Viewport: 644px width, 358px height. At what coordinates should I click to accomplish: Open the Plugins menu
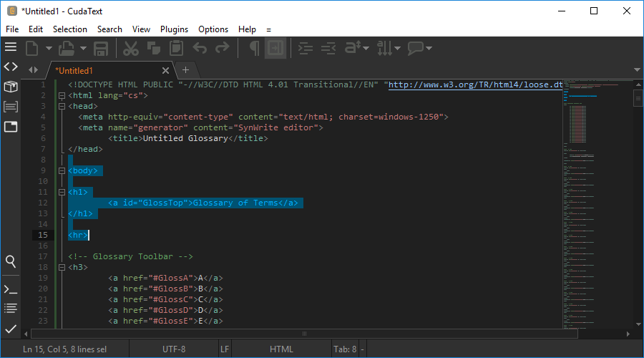pyautogui.click(x=174, y=29)
